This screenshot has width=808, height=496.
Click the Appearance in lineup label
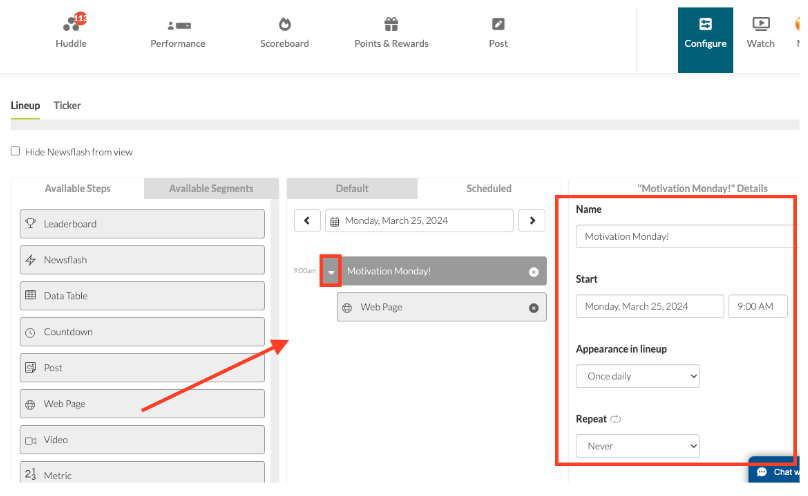[621, 349]
